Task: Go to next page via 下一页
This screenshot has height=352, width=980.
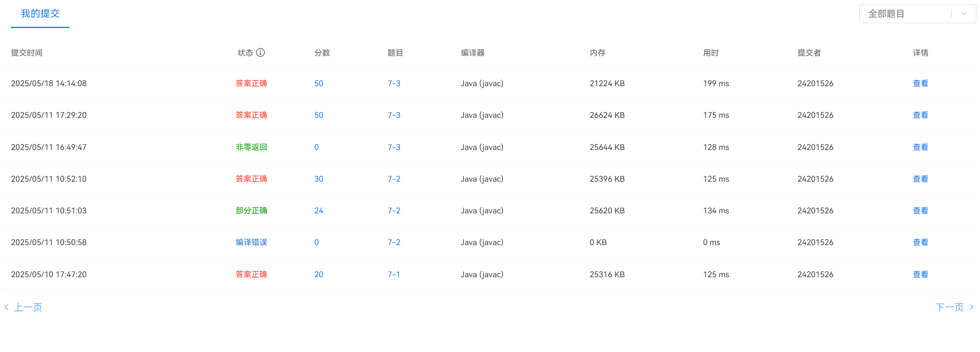Action: 949,307
